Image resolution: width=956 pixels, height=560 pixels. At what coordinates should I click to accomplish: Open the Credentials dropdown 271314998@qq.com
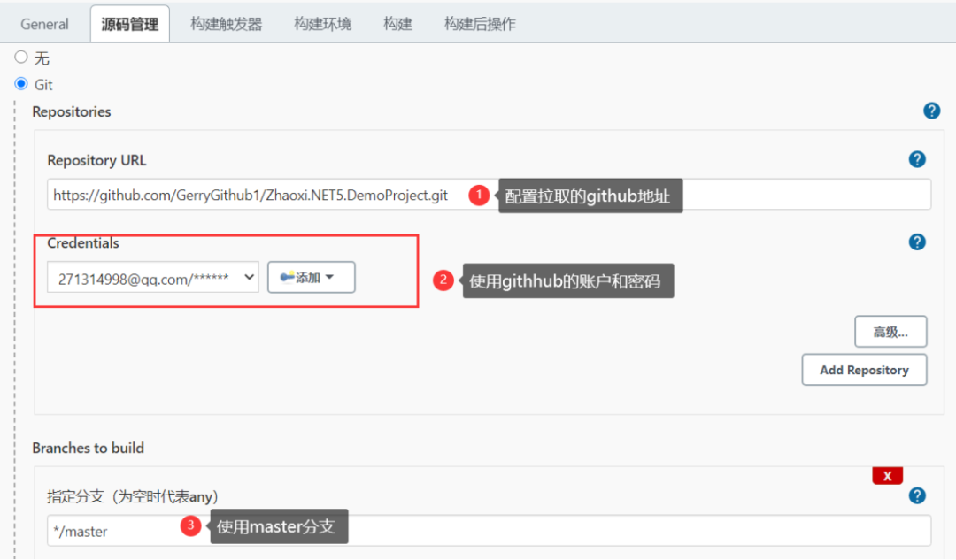click(153, 278)
